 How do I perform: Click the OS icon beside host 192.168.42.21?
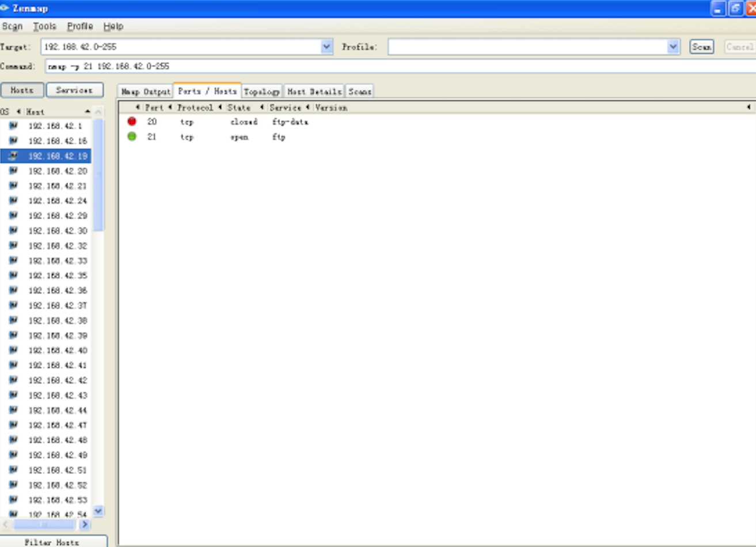tap(13, 185)
